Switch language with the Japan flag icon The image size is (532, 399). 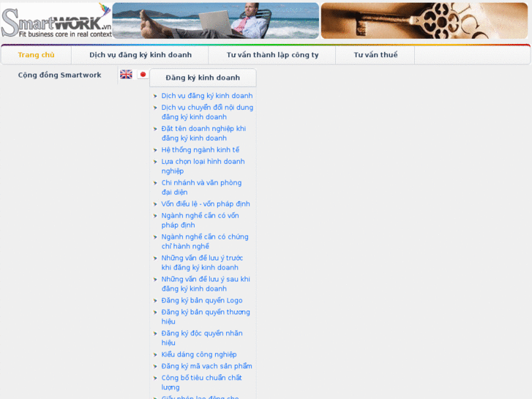[143, 75]
